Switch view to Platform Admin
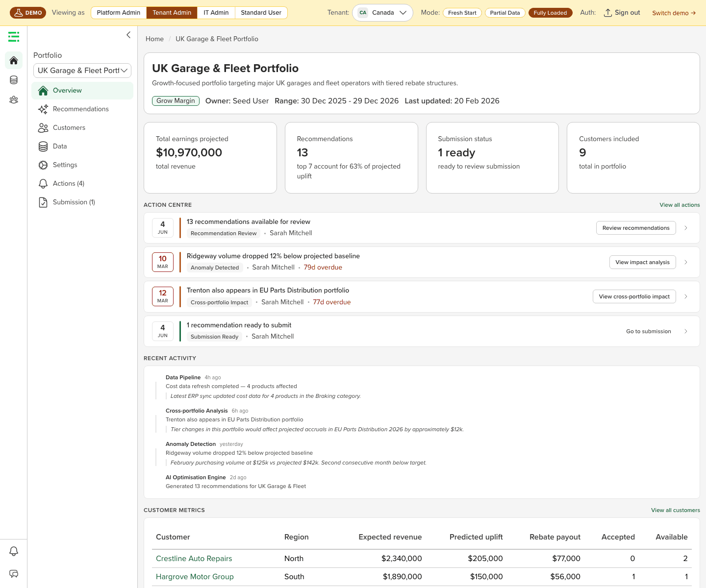 (119, 13)
